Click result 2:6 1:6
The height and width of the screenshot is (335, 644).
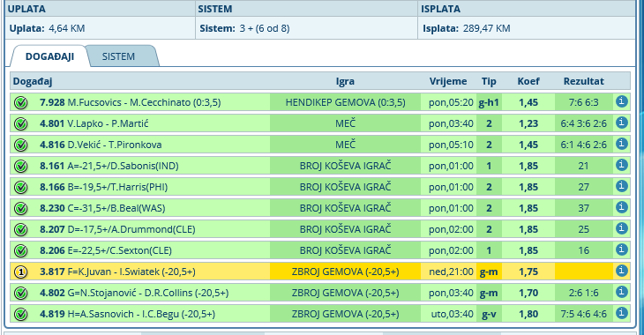pos(584,293)
